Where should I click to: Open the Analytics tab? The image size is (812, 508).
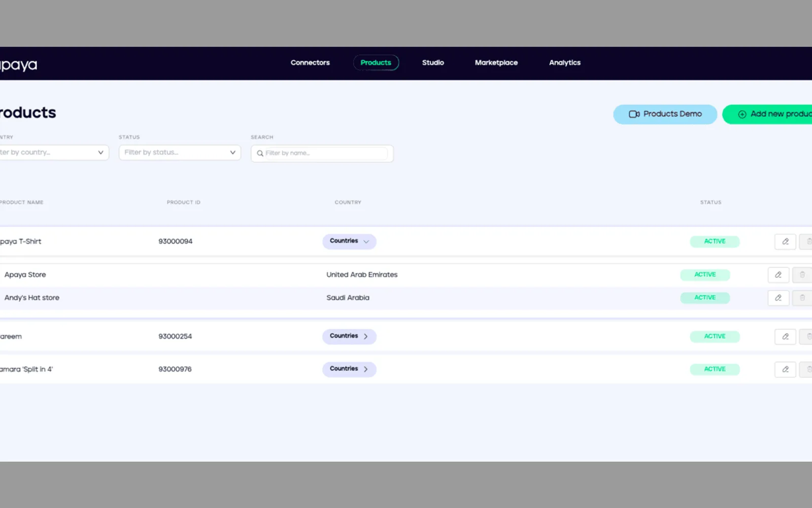tap(565, 62)
